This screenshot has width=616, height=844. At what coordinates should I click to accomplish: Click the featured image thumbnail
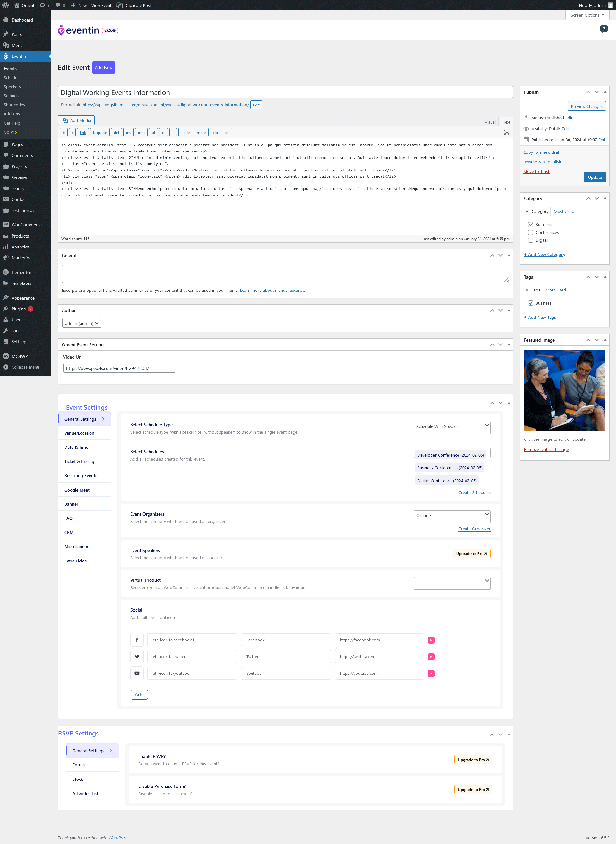click(x=564, y=391)
